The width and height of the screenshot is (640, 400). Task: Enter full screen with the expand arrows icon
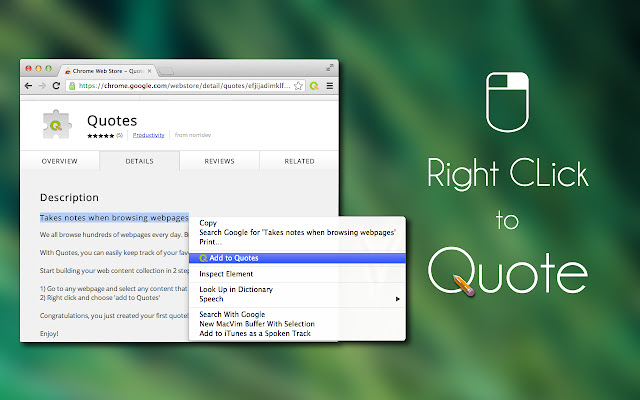tap(330, 68)
